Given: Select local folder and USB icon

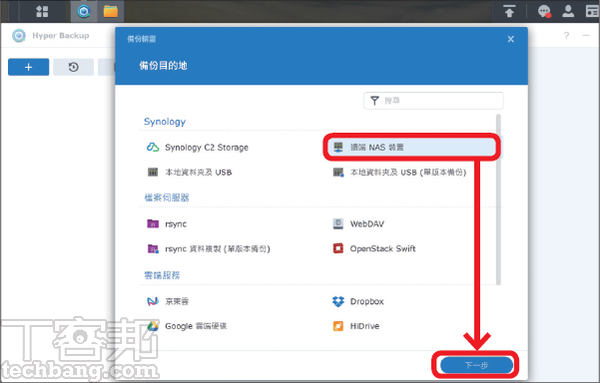Looking at the screenshot, I should (x=153, y=172).
